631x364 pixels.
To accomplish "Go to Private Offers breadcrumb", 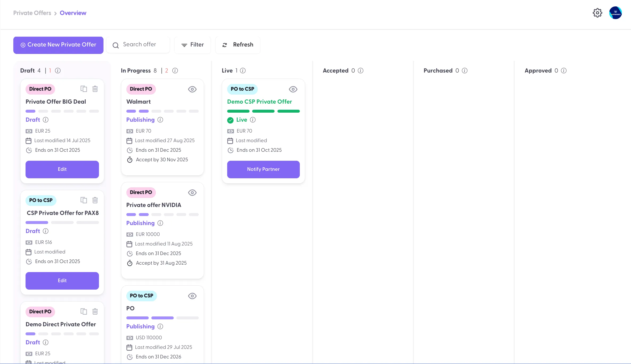I will coord(32,13).
